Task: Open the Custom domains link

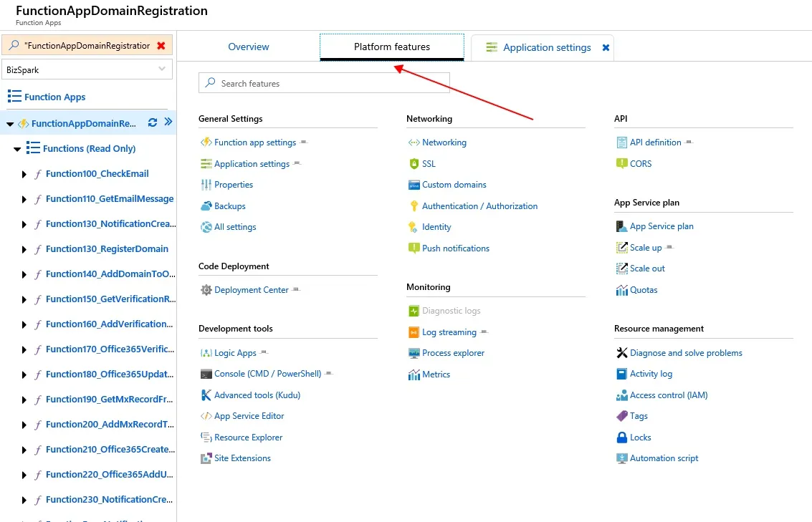Action: [x=454, y=185]
